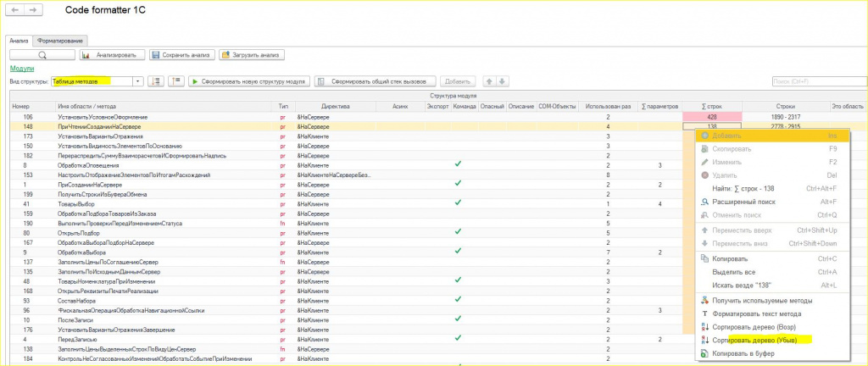Viewport: 868px width, 366px height.
Task: Toggle Команда checkmark for ПослеЗаписи row
Action: coord(458,319)
